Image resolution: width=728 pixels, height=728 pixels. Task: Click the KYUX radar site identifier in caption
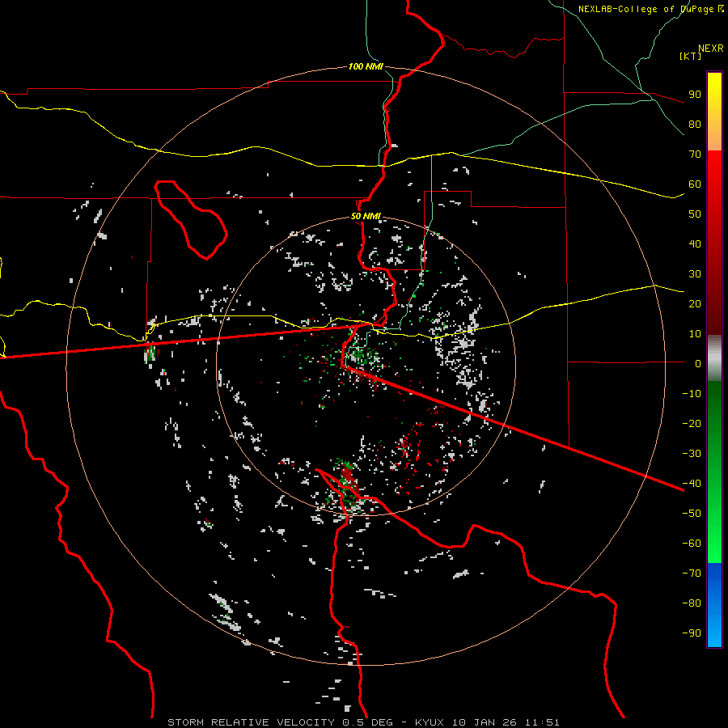pyautogui.click(x=430, y=722)
